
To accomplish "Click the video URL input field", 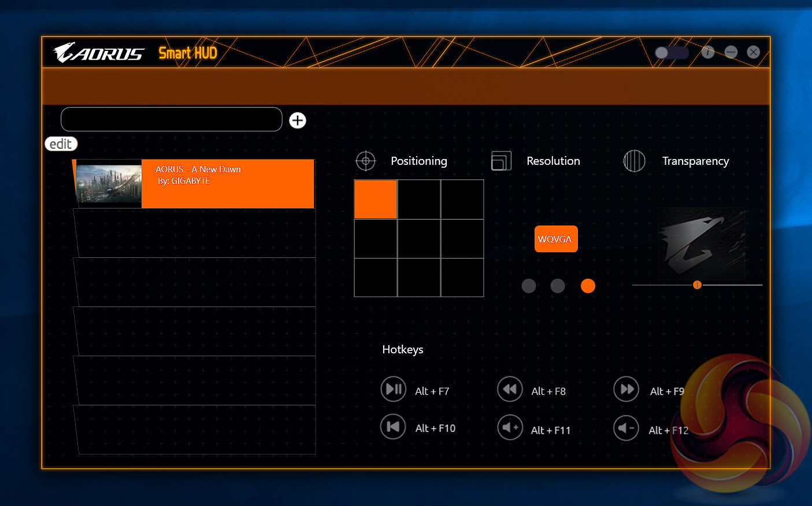I will (x=171, y=119).
